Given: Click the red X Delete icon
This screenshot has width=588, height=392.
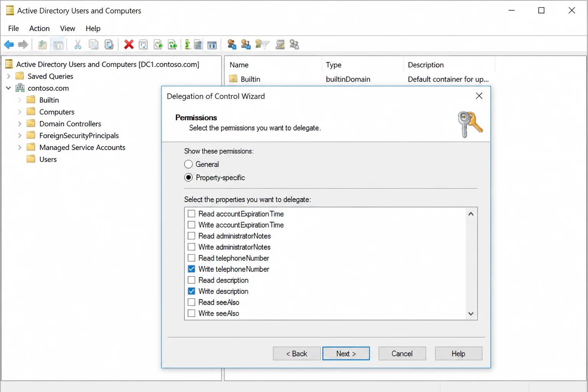Looking at the screenshot, I should pyautogui.click(x=129, y=45).
